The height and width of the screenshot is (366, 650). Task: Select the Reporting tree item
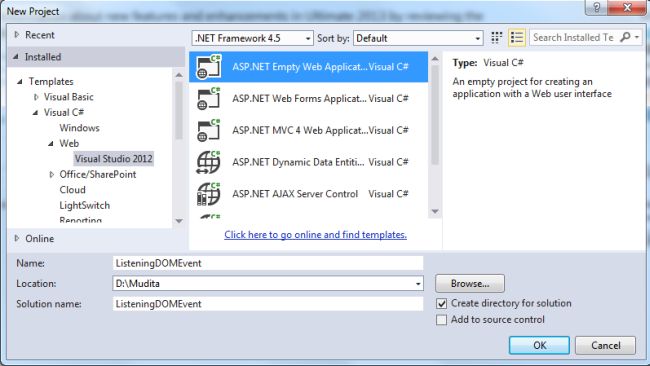pyautogui.click(x=80, y=220)
